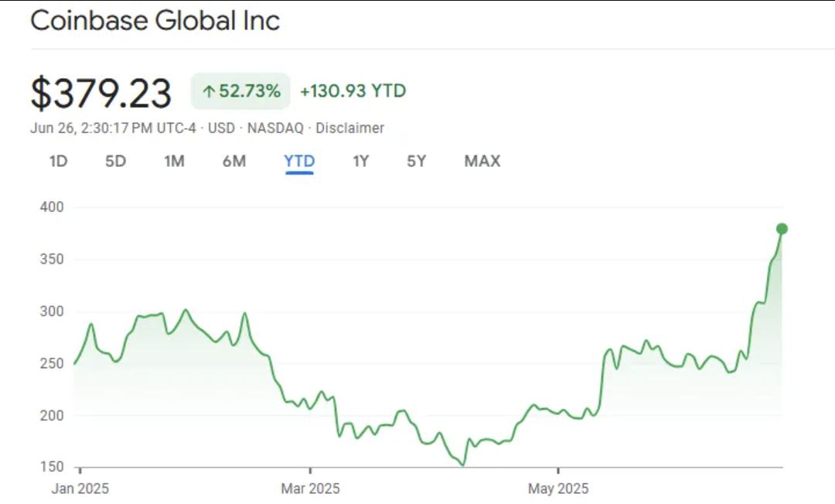Open the MAX time range view

tap(481, 162)
